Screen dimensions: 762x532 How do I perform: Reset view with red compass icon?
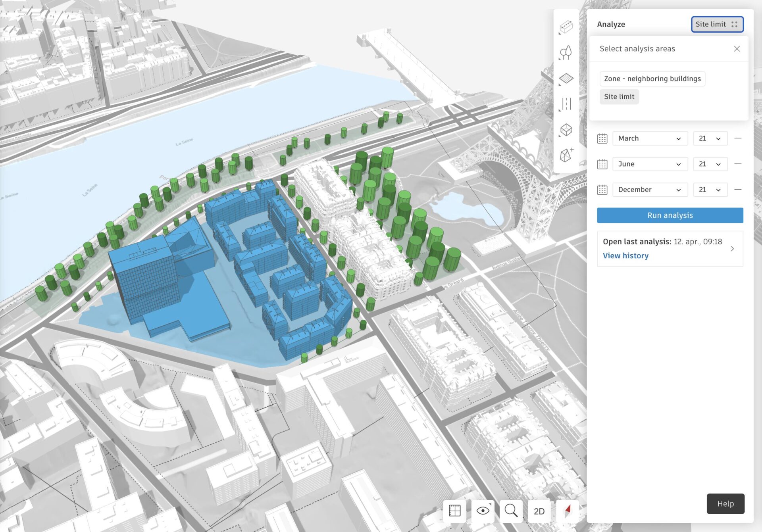(568, 511)
